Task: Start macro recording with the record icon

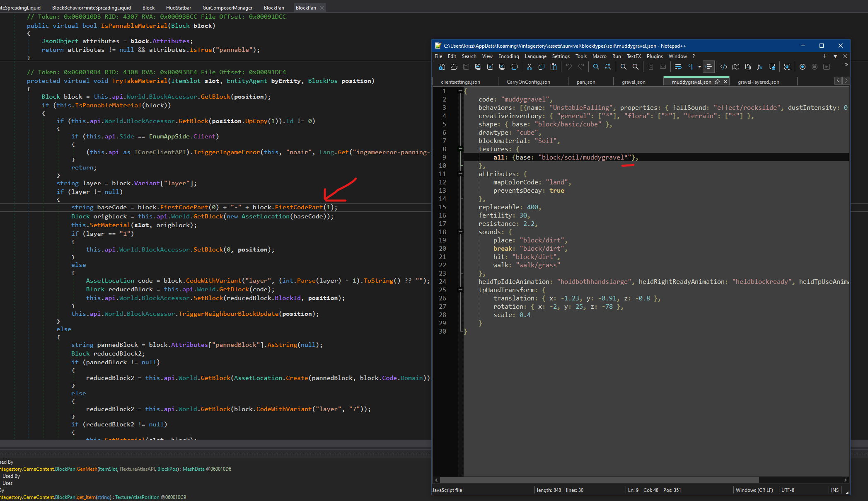Action: click(x=802, y=67)
